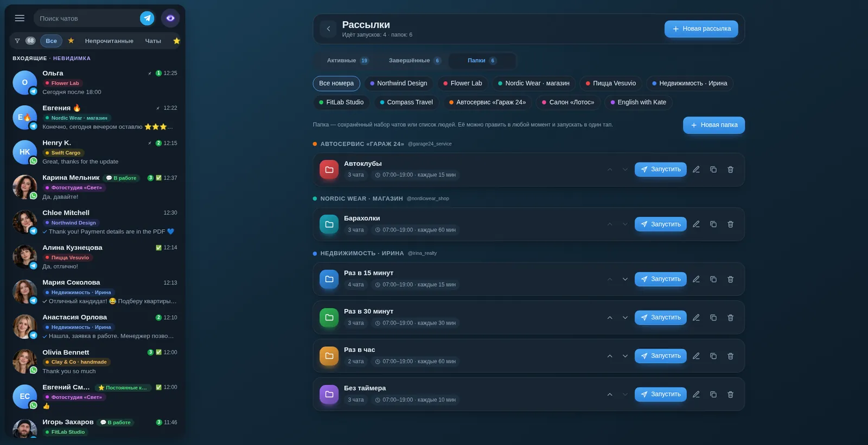868x445 pixels.
Task: Filter by the 'Northwind Design' account chip
Action: click(x=399, y=83)
